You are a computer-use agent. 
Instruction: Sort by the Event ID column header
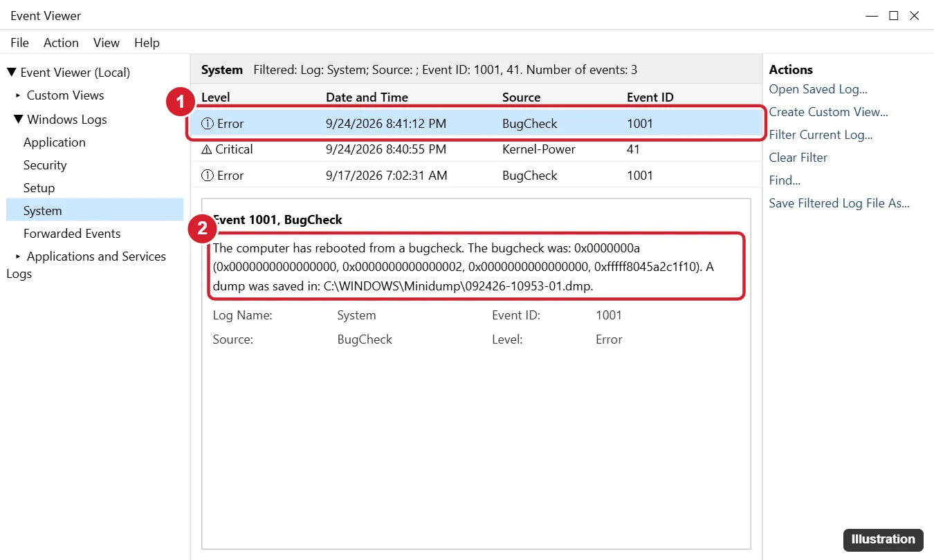650,97
